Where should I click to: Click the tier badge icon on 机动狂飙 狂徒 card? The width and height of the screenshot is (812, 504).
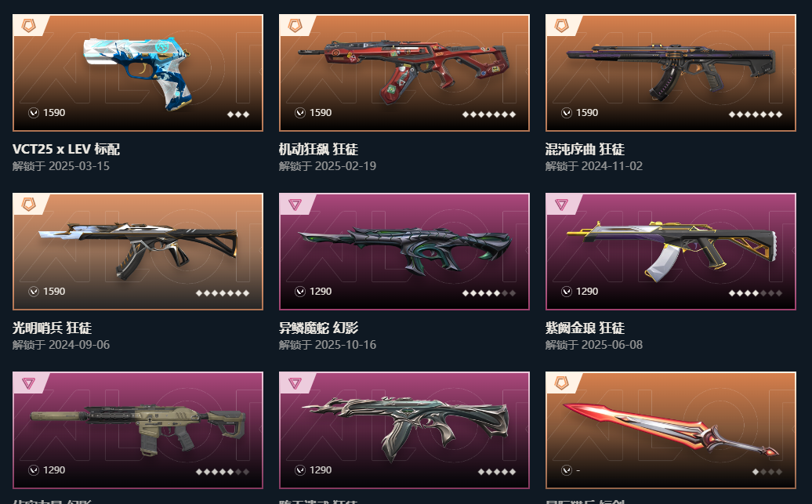pos(295,25)
